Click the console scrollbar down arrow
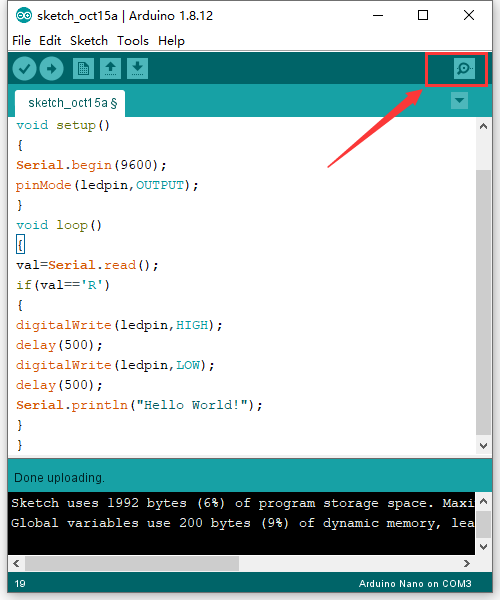The height and width of the screenshot is (600, 500). [x=484, y=547]
